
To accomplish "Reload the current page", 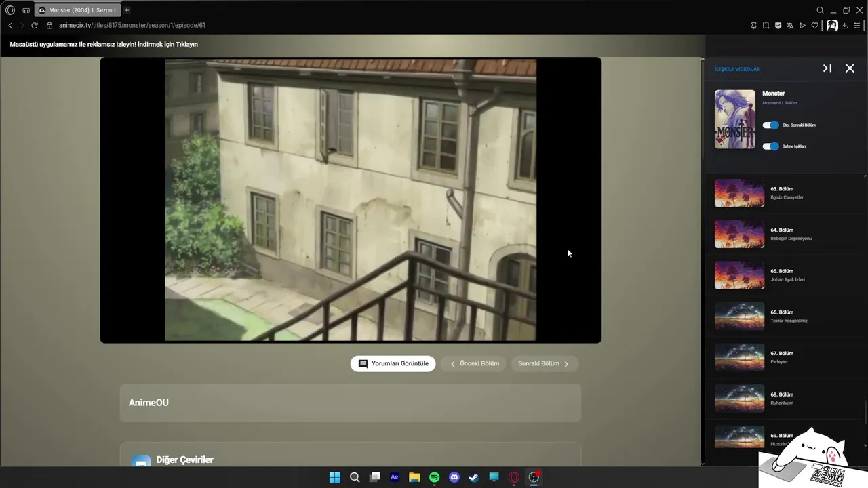I will 35,26.
